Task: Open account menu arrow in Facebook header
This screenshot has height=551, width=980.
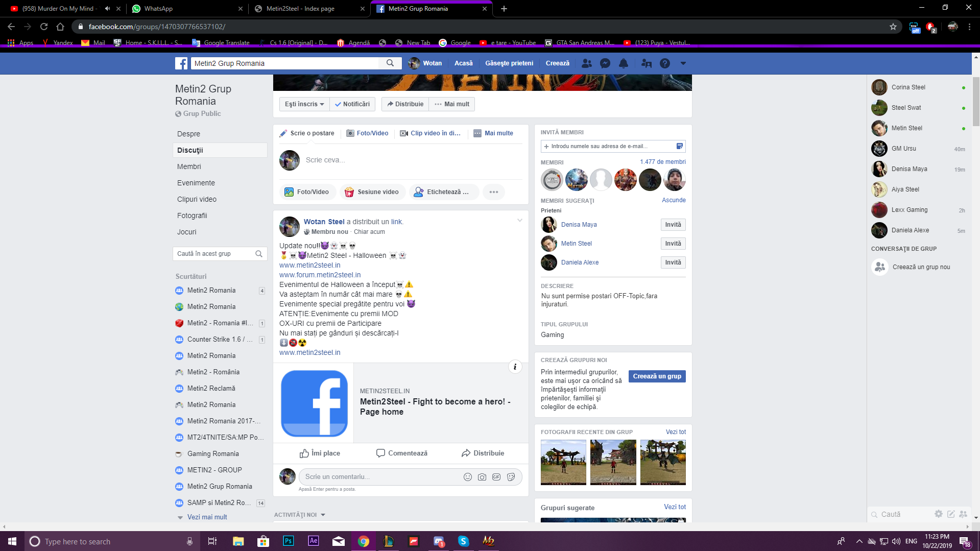Action: (683, 63)
